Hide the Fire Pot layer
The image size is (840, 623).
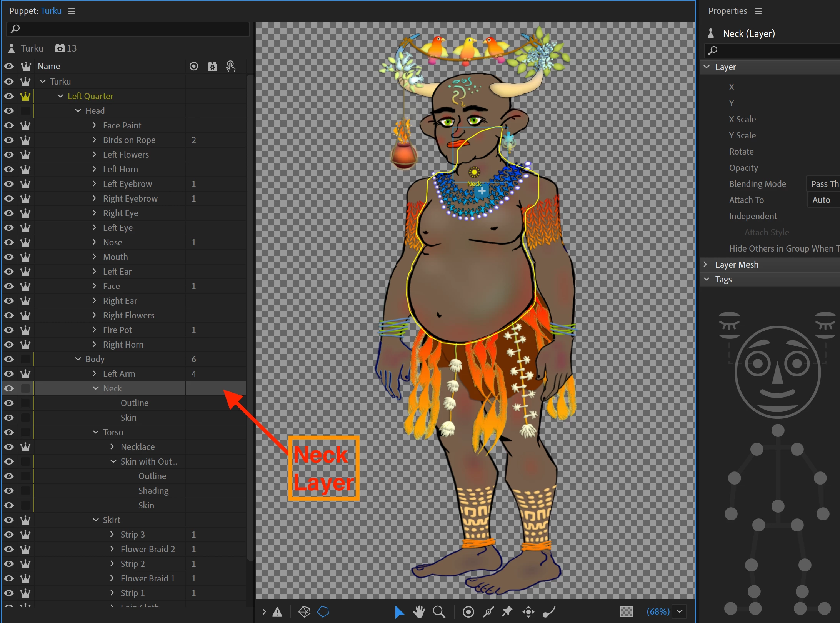pos(9,330)
